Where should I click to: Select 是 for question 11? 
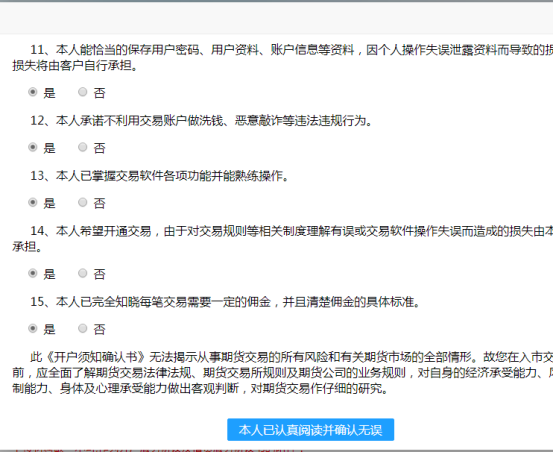pos(33,92)
